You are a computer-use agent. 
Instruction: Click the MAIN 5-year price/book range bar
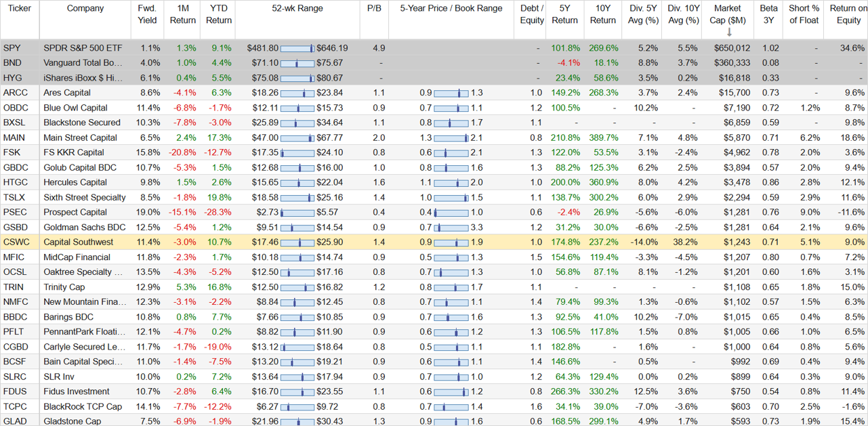click(x=451, y=137)
